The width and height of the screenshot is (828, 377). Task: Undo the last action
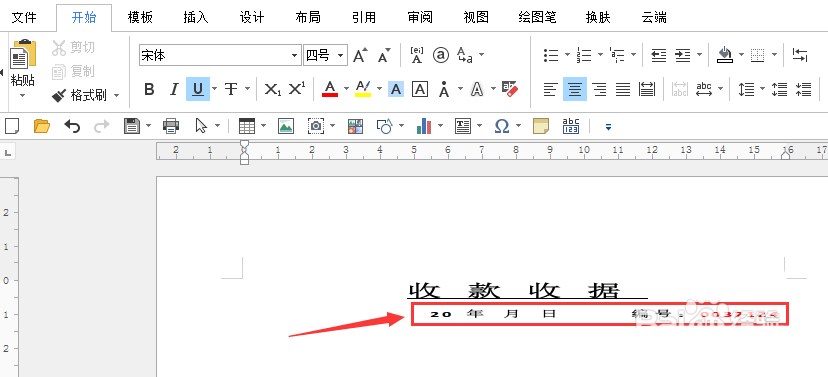pyautogui.click(x=72, y=126)
